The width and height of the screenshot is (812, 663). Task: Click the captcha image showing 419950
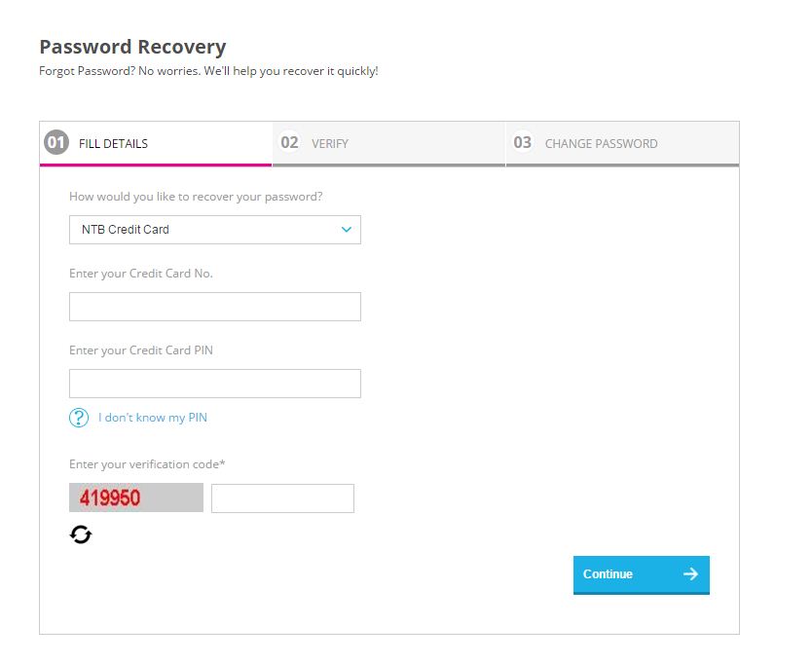136,497
